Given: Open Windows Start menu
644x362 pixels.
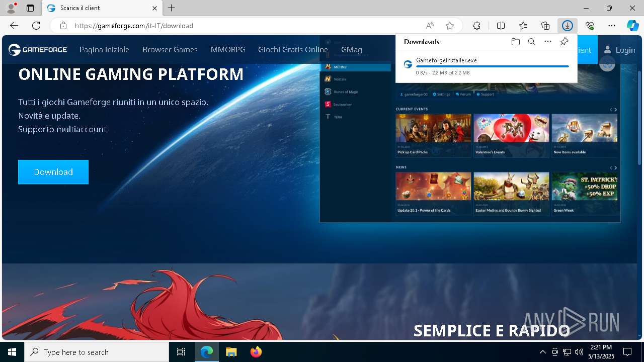Looking at the screenshot, I should tap(12, 352).
